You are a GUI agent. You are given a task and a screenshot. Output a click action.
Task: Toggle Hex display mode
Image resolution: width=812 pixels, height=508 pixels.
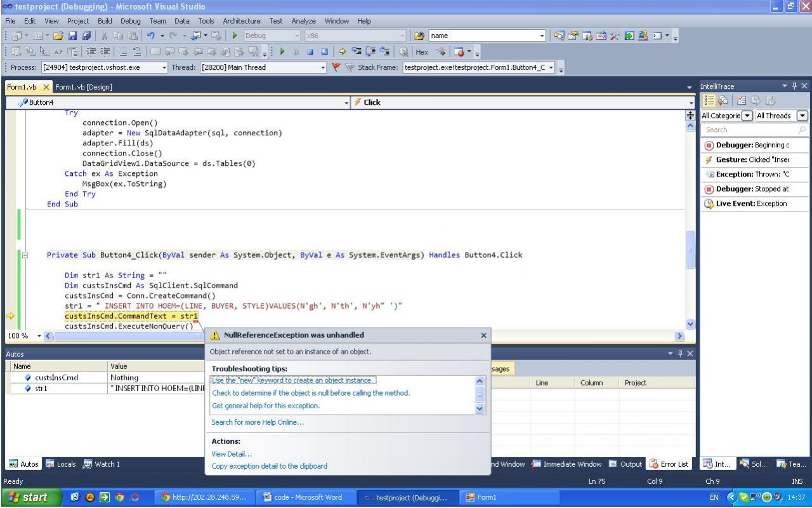click(422, 51)
